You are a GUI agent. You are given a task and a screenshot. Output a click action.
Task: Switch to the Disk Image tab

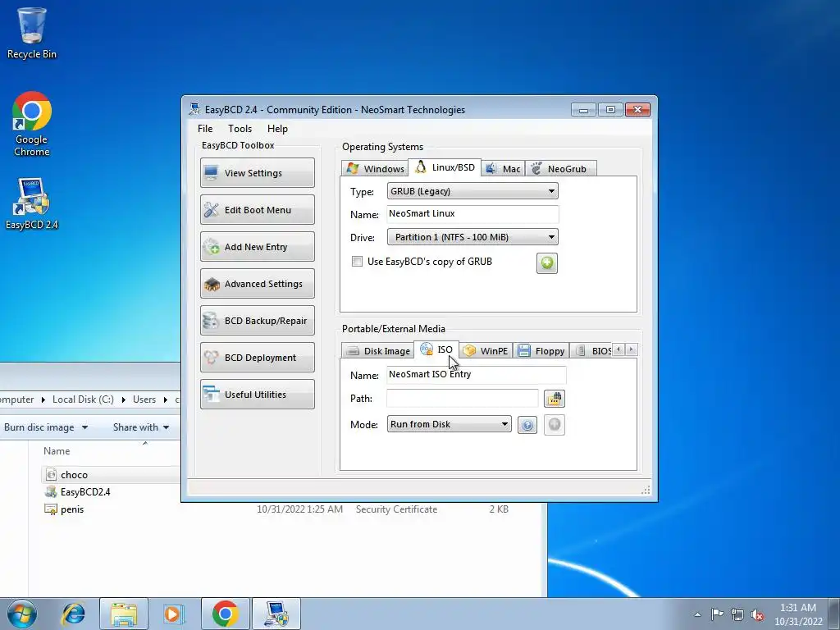(377, 350)
